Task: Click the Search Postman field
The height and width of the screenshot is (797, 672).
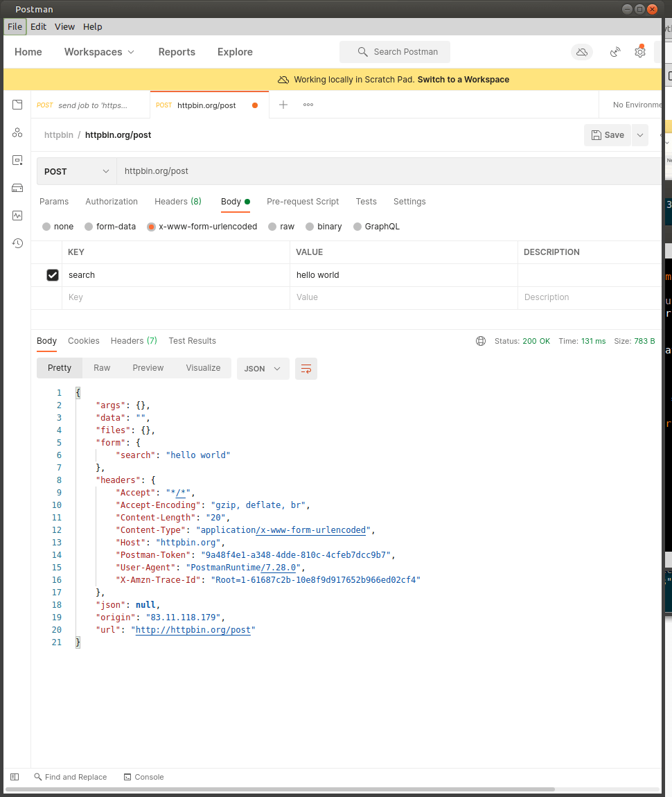Action: (x=395, y=52)
